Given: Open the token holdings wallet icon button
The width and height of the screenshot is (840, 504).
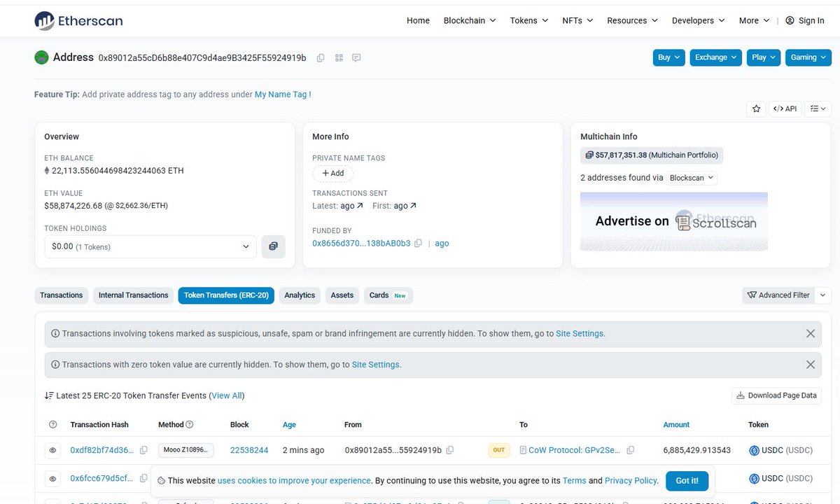Looking at the screenshot, I should [x=273, y=246].
